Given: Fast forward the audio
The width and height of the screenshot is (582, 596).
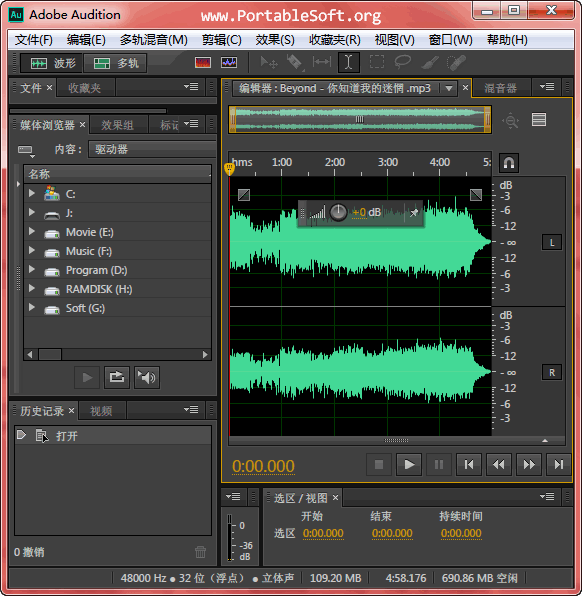Looking at the screenshot, I should coord(529,464).
